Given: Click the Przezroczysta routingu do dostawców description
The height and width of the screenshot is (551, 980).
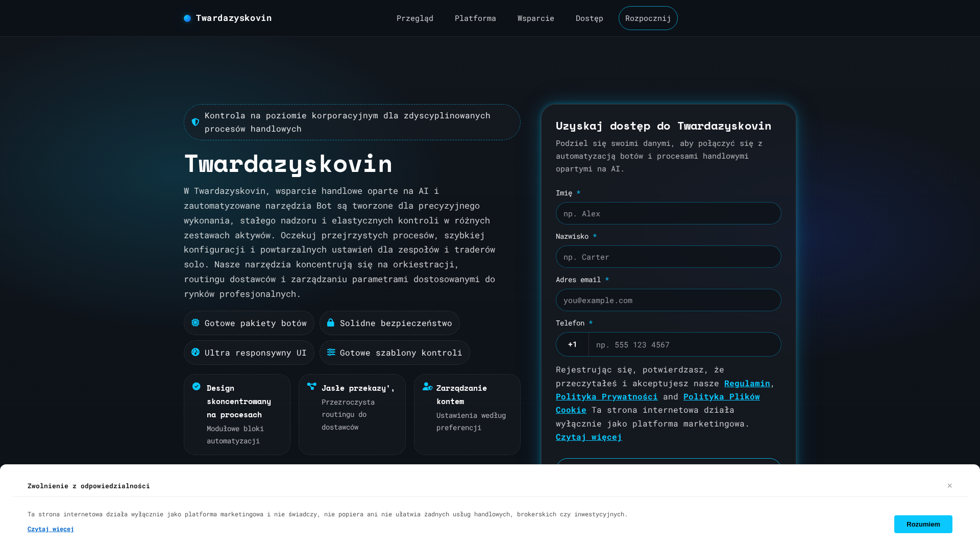Looking at the screenshot, I should point(348,415).
